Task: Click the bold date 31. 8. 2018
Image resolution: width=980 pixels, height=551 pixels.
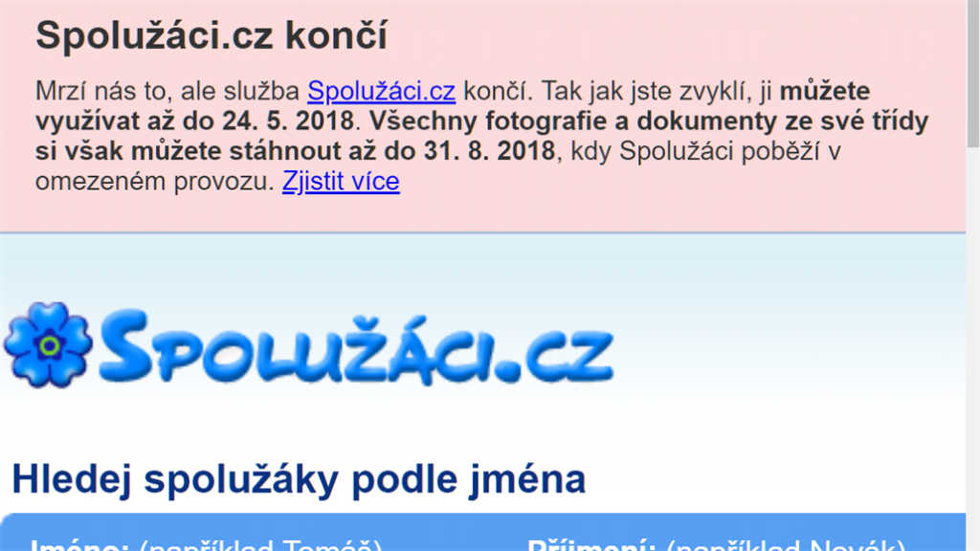Action: [489, 151]
